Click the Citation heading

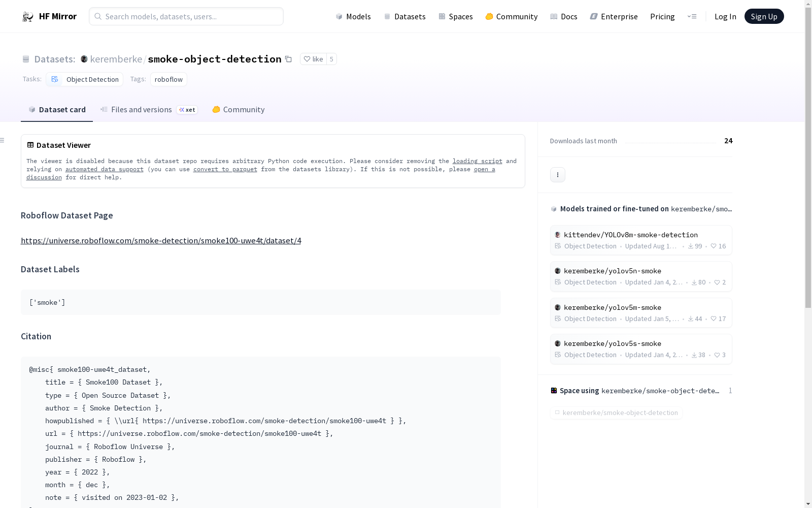click(x=36, y=336)
